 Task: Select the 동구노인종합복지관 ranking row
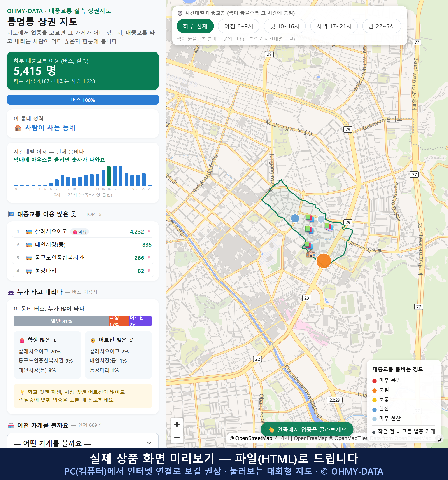click(x=83, y=258)
